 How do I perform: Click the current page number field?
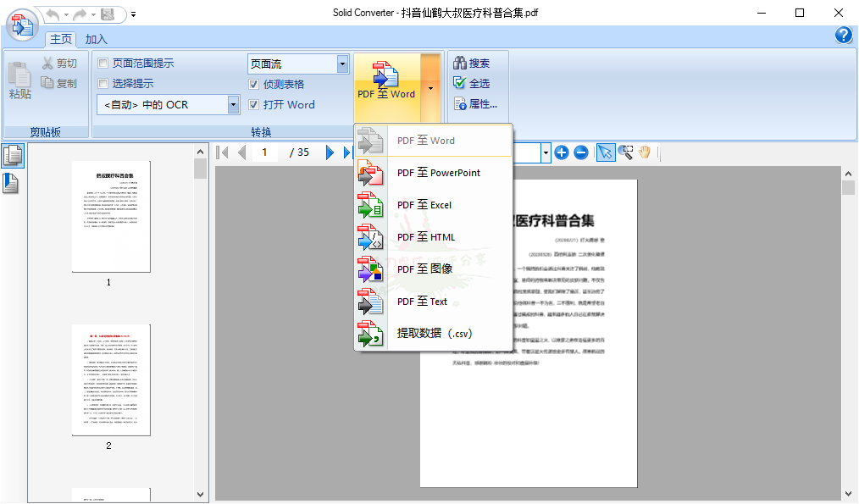[x=265, y=152]
